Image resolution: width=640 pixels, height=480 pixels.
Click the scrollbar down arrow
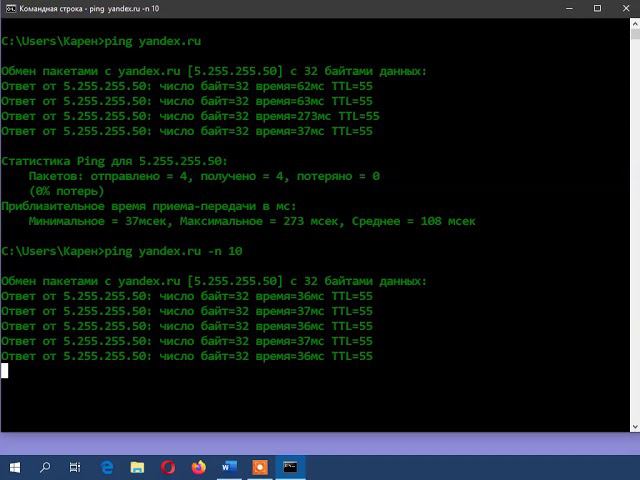pos(635,427)
